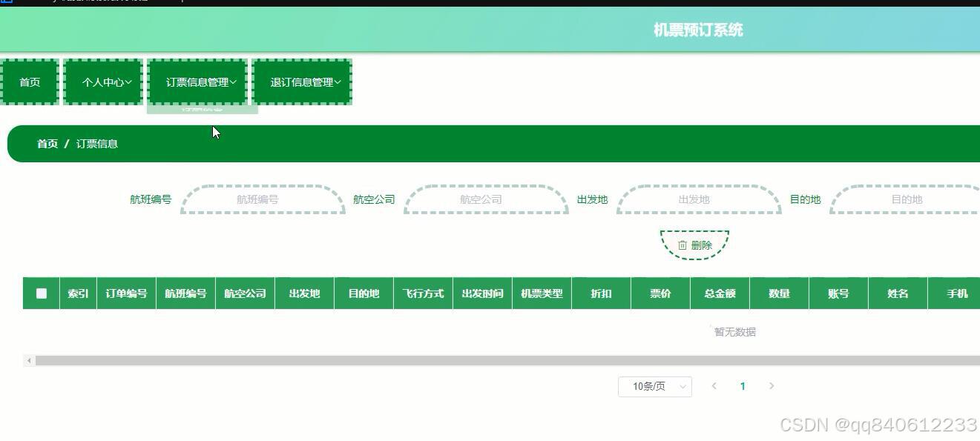Click the 删除 delete button

[695, 245]
